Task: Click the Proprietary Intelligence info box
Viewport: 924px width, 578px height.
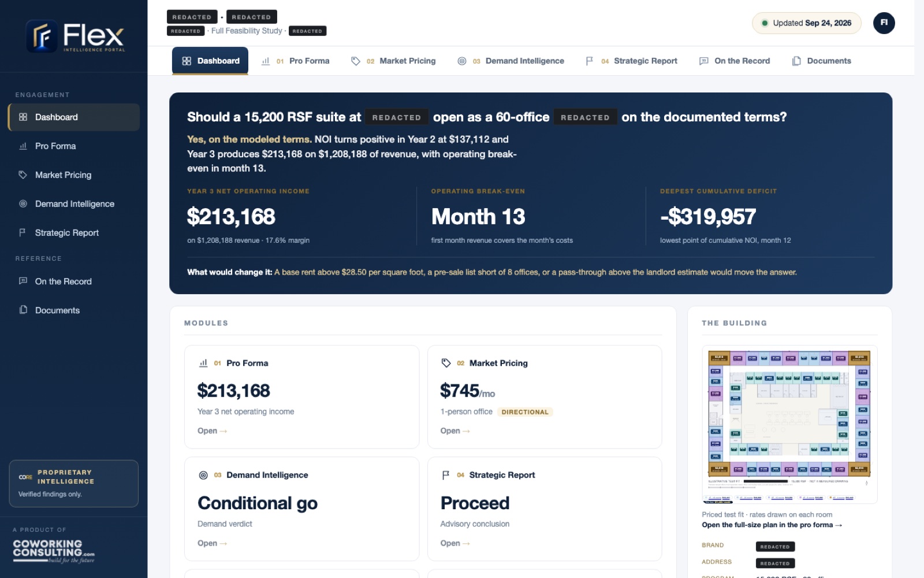Action: [x=74, y=483]
